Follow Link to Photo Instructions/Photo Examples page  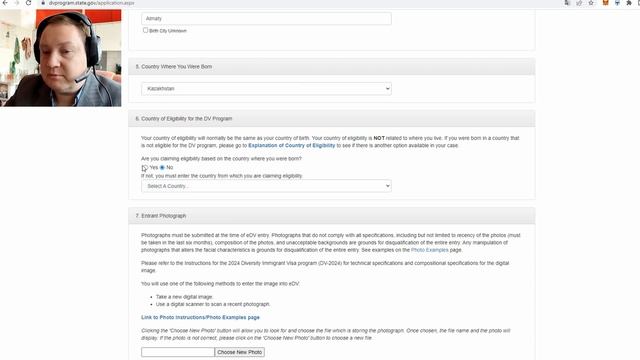[200, 318]
